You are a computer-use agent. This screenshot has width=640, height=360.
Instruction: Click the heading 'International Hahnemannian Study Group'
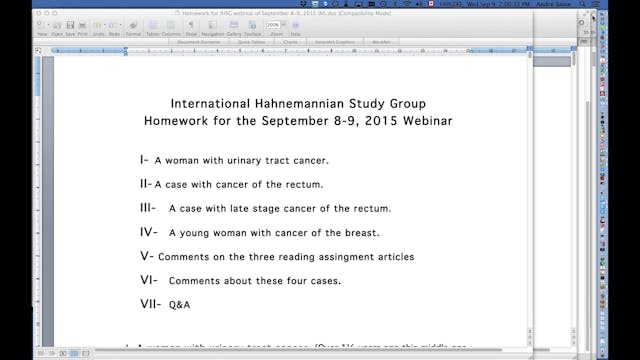tap(298, 104)
